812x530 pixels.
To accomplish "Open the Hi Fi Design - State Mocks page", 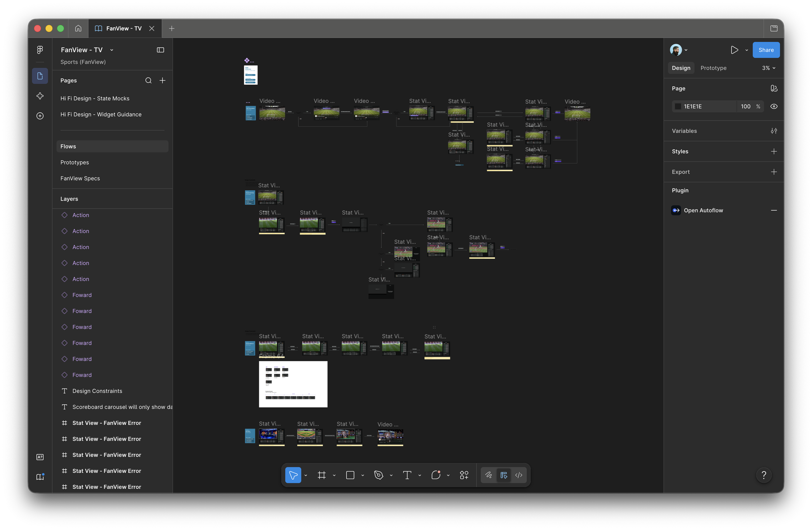I will click(x=95, y=98).
